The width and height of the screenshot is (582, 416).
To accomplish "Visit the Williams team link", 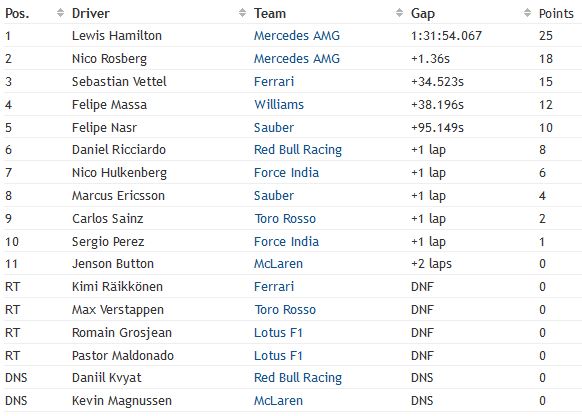I will click(x=279, y=105).
